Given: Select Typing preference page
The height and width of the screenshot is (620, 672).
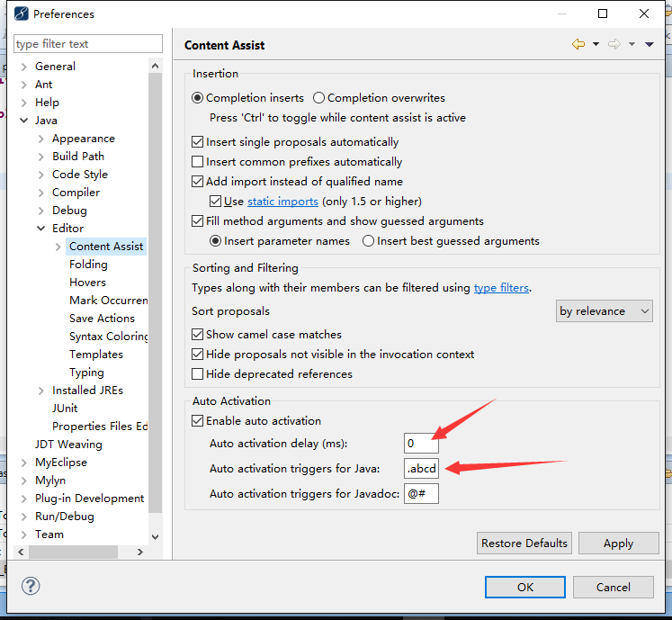Looking at the screenshot, I should click(x=86, y=373).
